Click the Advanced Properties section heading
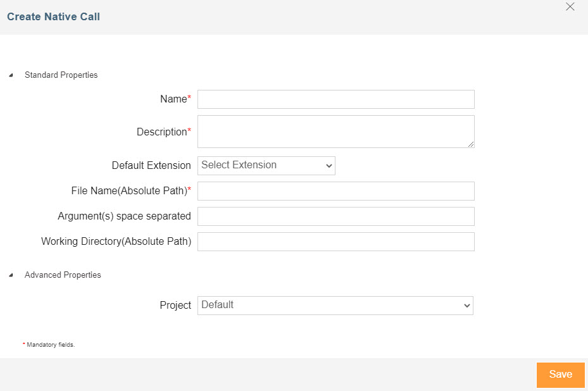Screen dimensions: 588x391 63,275
